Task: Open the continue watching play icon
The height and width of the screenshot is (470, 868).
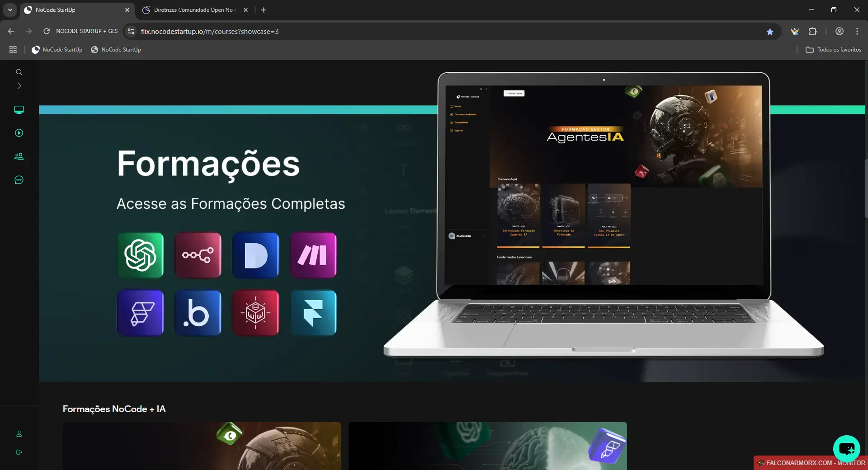Action: pos(19,133)
